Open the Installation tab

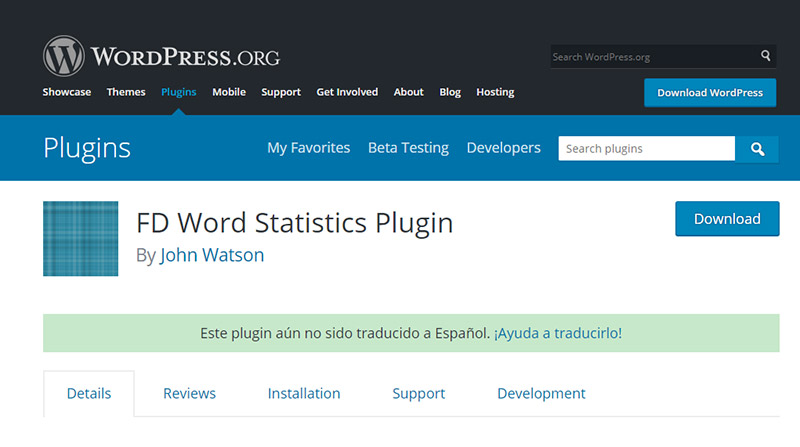pyautogui.click(x=304, y=393)
